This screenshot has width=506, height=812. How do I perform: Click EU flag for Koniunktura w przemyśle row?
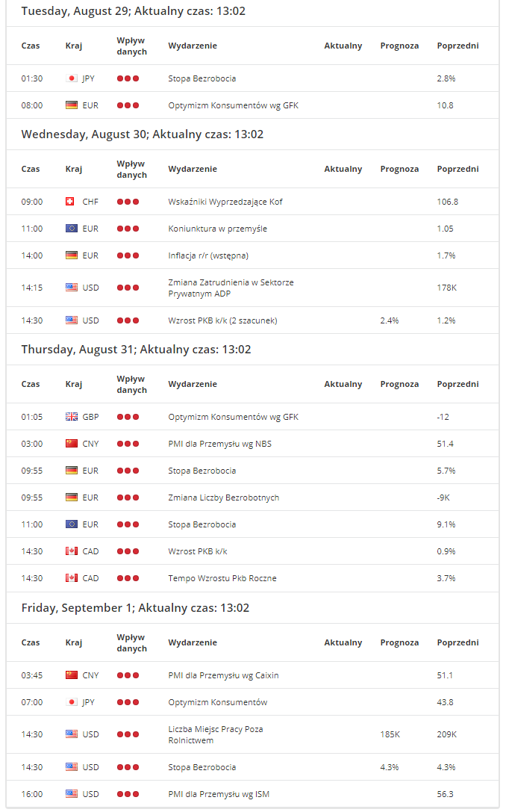click(72, 229)
